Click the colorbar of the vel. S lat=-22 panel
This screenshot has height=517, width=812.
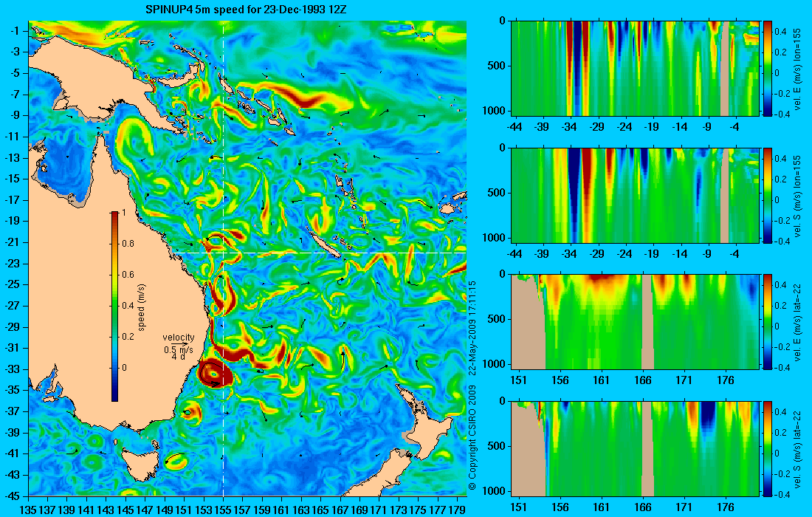point(768,448)
